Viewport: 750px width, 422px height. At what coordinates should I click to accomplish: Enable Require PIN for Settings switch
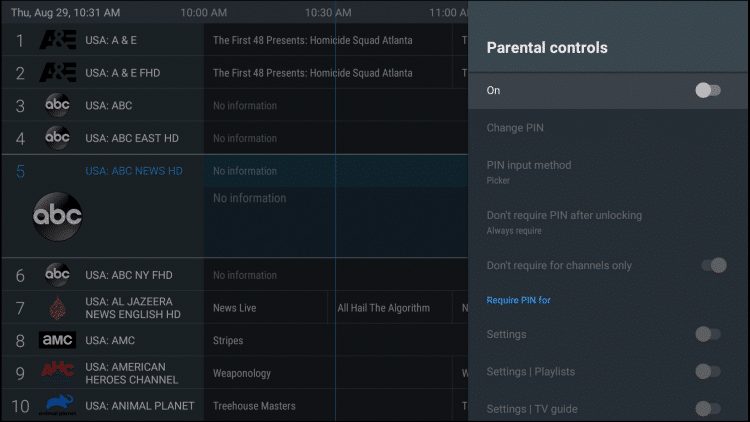click(x=708, y=334)
